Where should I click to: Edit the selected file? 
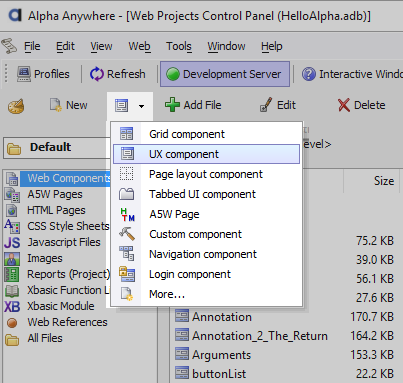(278, 105)
